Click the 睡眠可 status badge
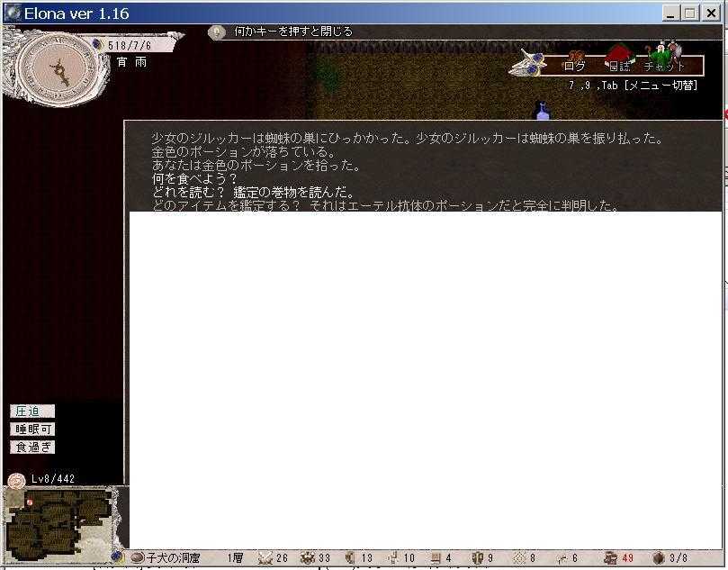 click(x=32, y=430)
